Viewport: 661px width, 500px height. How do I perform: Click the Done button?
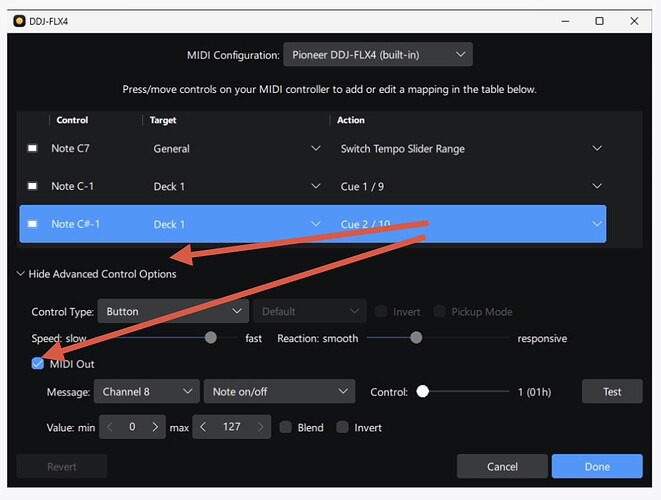point(597,466)
